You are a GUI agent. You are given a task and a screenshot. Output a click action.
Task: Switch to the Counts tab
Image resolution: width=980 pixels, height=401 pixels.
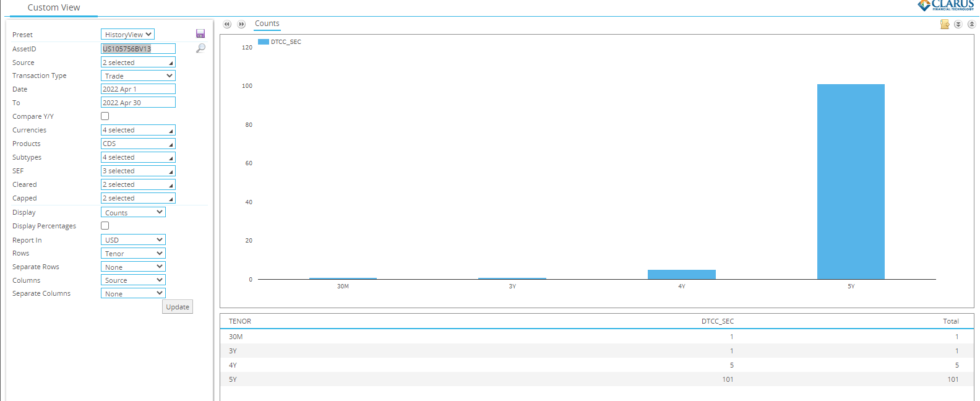267,24
